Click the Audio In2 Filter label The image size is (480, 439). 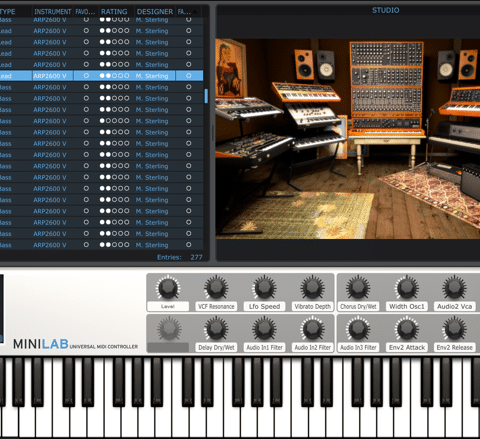(312, 347)
